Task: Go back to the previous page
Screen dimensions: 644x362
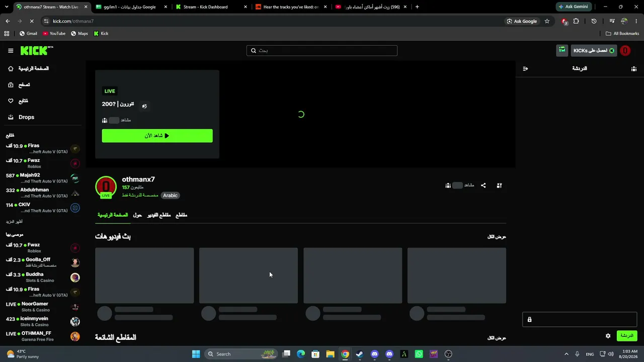Action: coord(8,21)
